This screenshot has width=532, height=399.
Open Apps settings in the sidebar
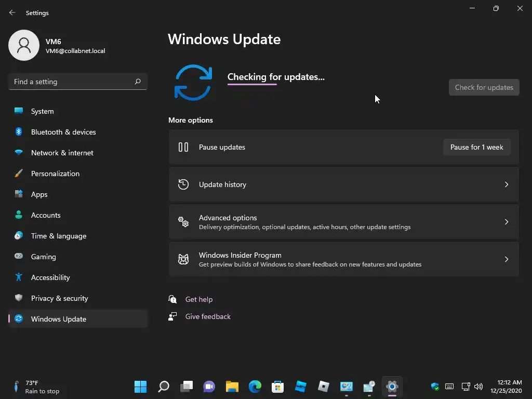coord(78,194)
